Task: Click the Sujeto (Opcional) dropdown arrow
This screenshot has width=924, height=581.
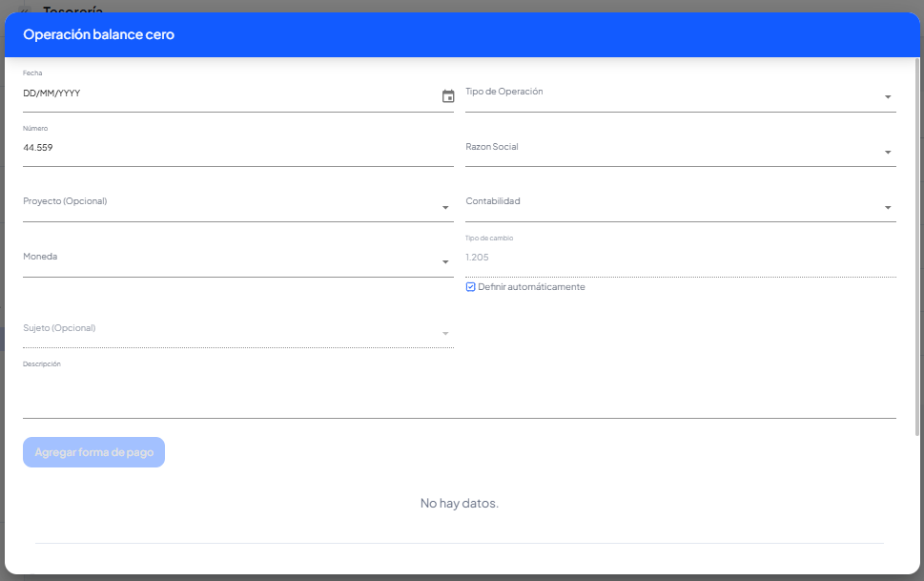Action: point(445,333)
